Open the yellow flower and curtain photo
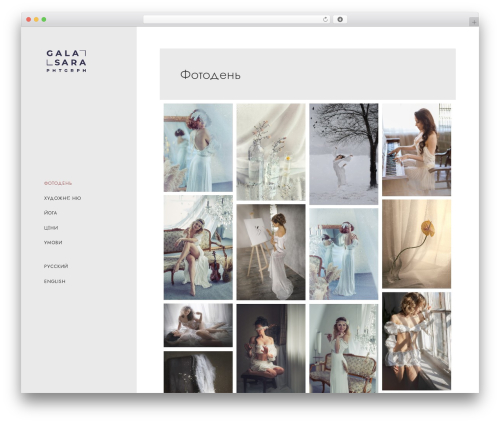This screenshot has width=500, height=423. 416,244
